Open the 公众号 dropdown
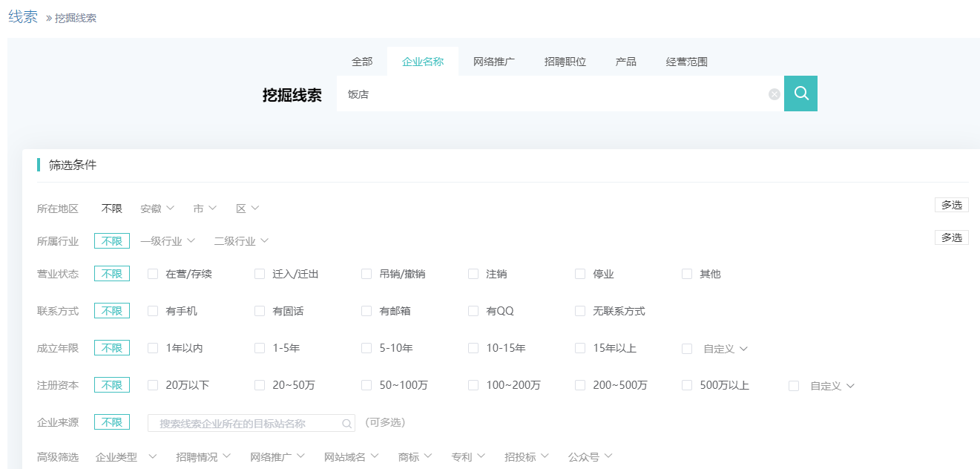Image resolution: width=980 pixels, height=469 pixels. (591, 457)
